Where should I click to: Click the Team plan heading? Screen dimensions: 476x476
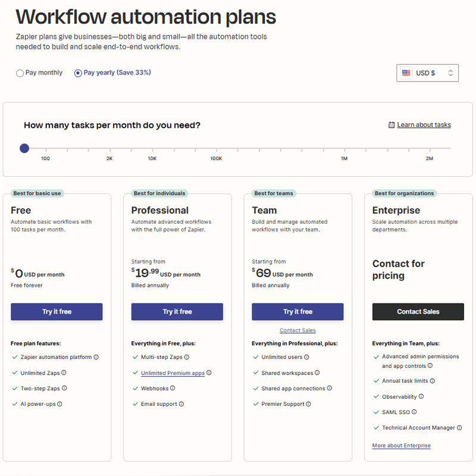[264, 210]
